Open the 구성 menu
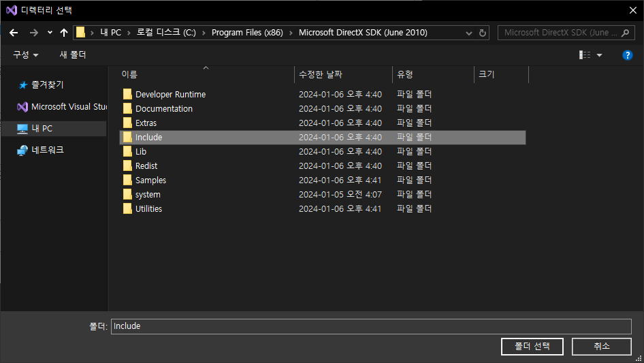644x363 pixels. point(25,54)
